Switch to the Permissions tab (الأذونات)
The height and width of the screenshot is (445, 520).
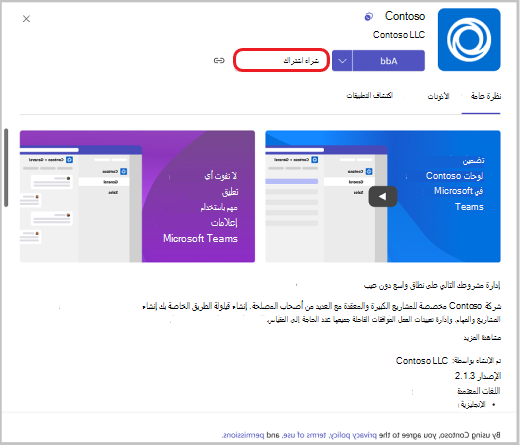(438, 96)
